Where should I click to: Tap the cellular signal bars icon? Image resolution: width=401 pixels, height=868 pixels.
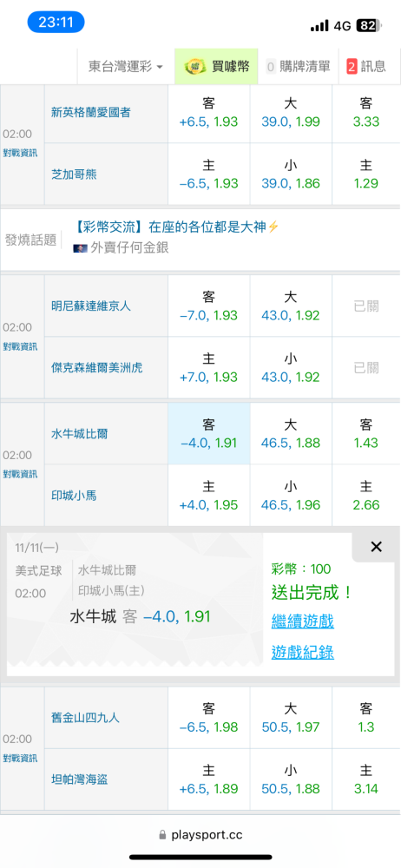coord(319,25)
